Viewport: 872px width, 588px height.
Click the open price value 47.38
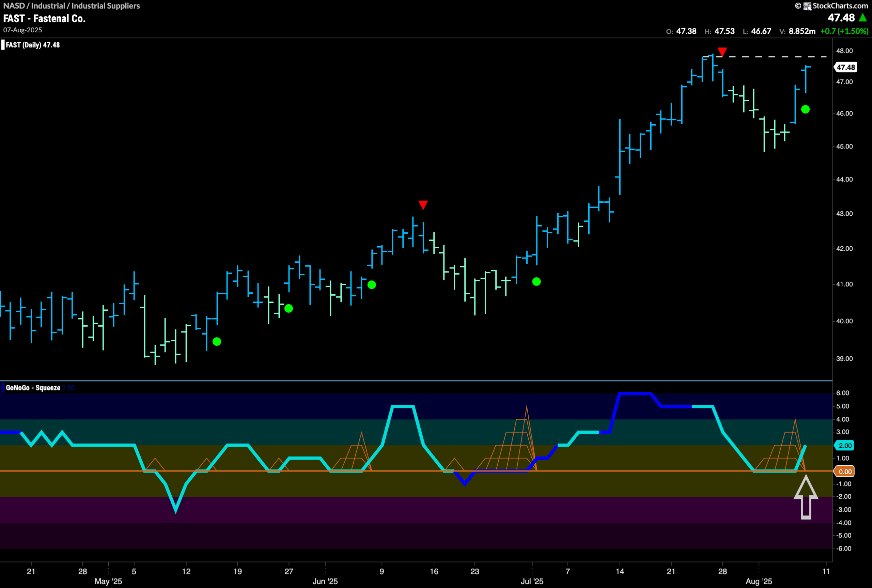click(x=686, y=31)
